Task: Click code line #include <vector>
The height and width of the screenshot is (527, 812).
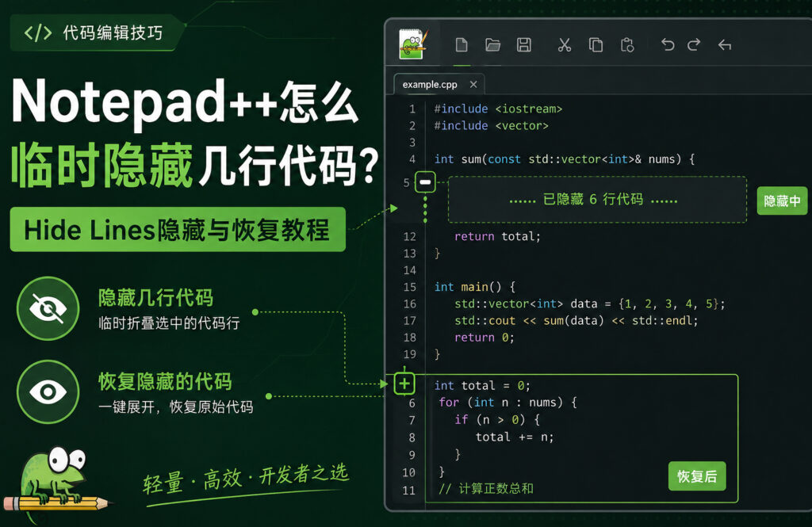Action: coord(491,126)
